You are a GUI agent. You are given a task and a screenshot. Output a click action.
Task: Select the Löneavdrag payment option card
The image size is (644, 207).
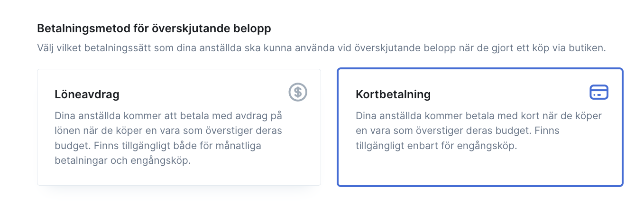179,127
